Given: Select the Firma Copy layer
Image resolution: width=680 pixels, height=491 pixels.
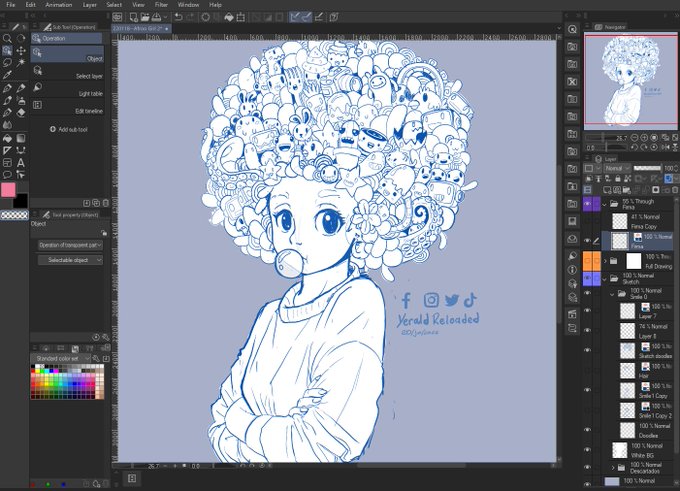Looking at the screenshot, I should (640, 221).
